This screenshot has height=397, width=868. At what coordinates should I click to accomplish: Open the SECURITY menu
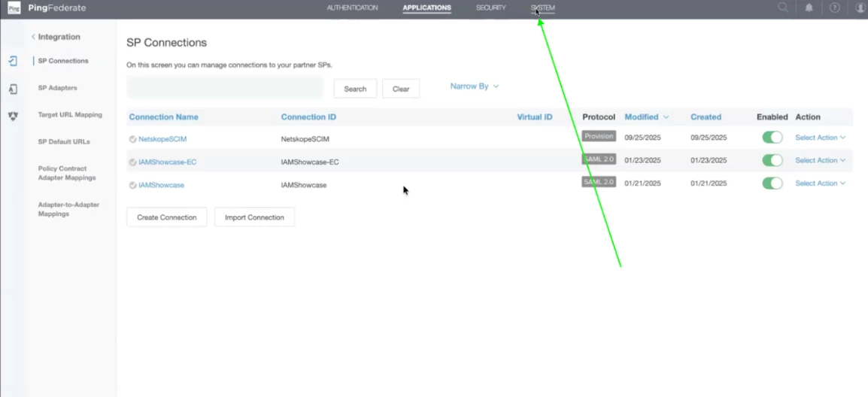tap(490, 8)
